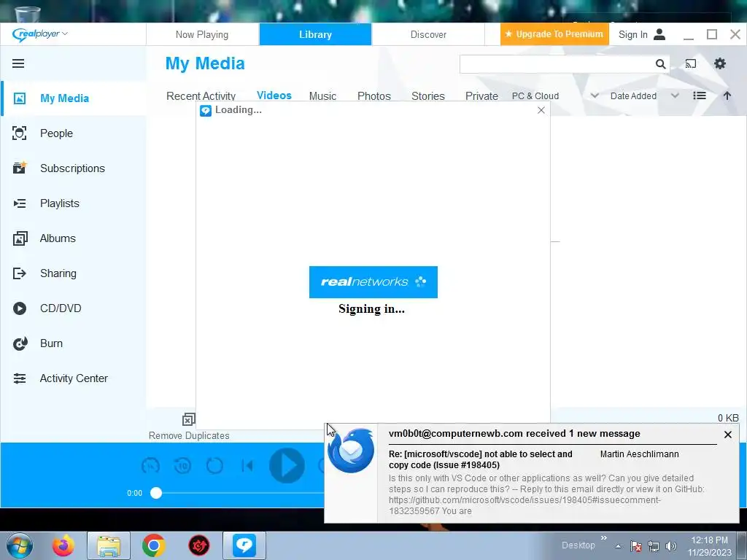Click the network tray icon

653,546
